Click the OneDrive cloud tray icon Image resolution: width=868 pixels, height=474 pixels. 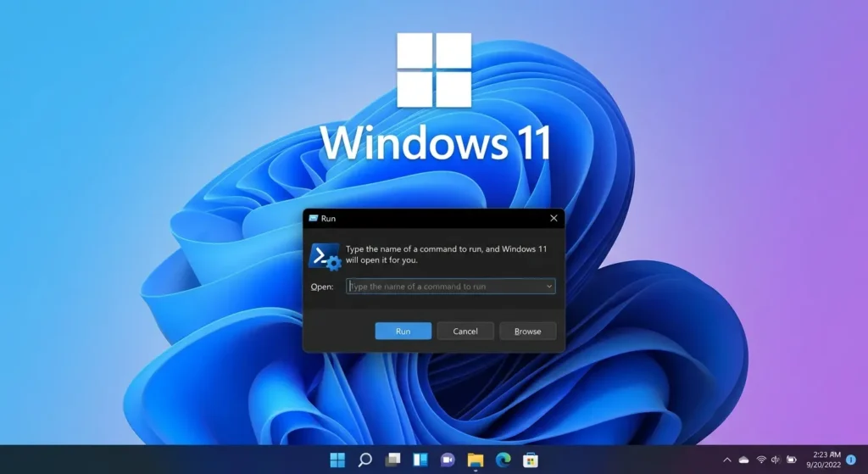(744, 460)
